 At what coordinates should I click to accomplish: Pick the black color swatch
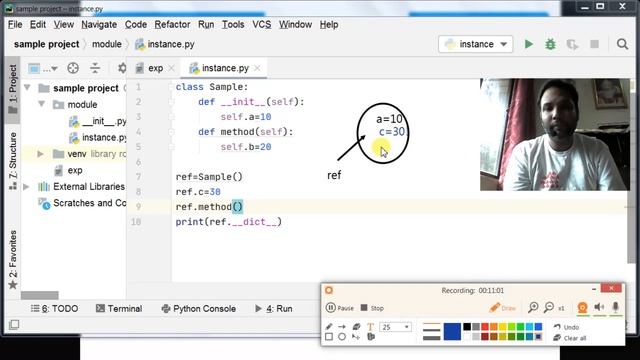(467, 327)
